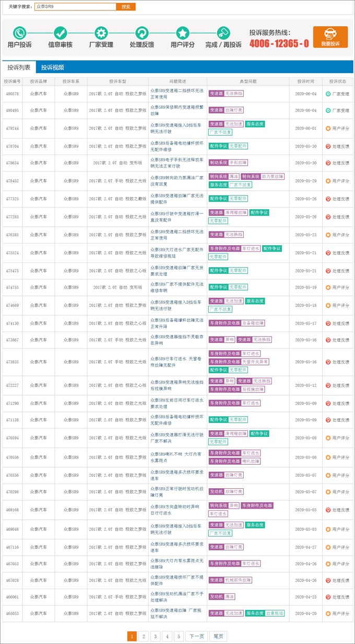Click the 厂家受理 gear step icon
The image size is (355, 644).
101,33
